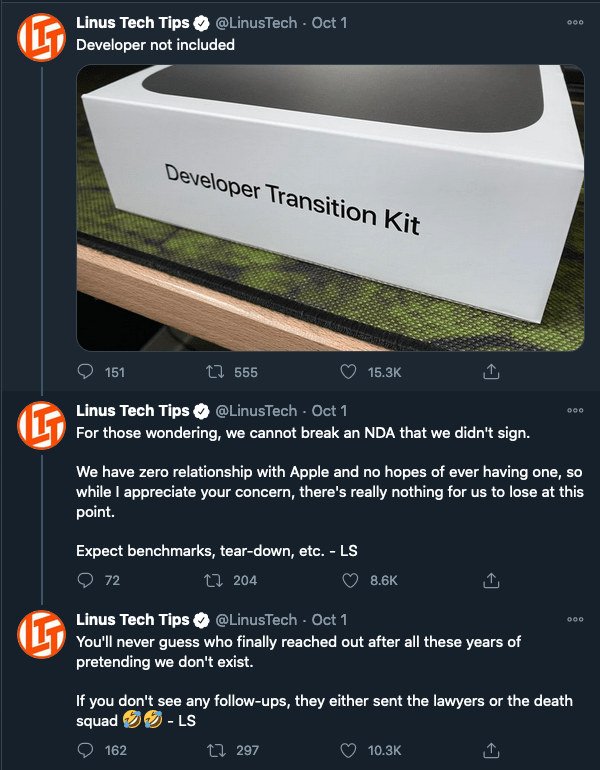Retweet the tweet with 297 retweets

pyautogui.click(x=216, y=750)
